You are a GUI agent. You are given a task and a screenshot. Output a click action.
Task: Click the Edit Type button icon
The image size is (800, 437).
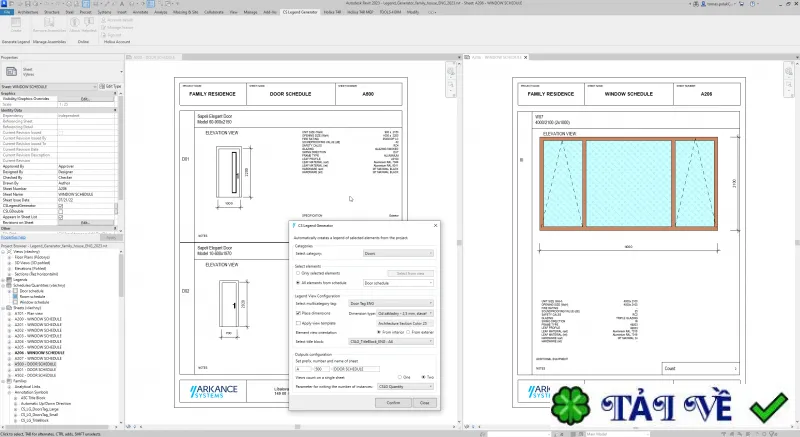coord(102,87)
